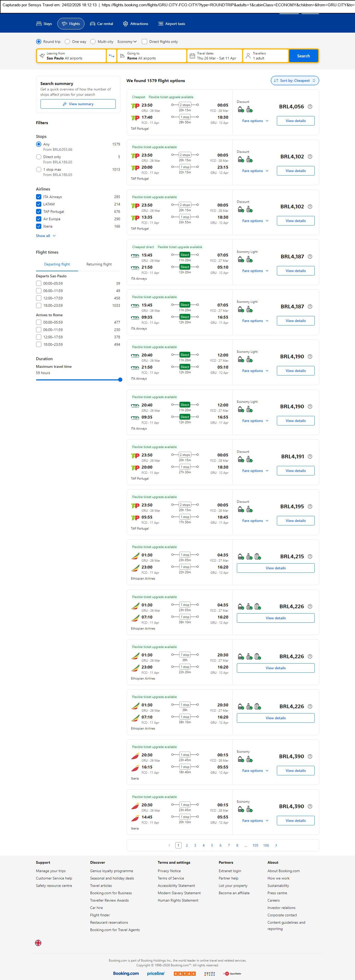355x980 pixels.
Task: Click the View summary button
Action: [x=78, y=104]
